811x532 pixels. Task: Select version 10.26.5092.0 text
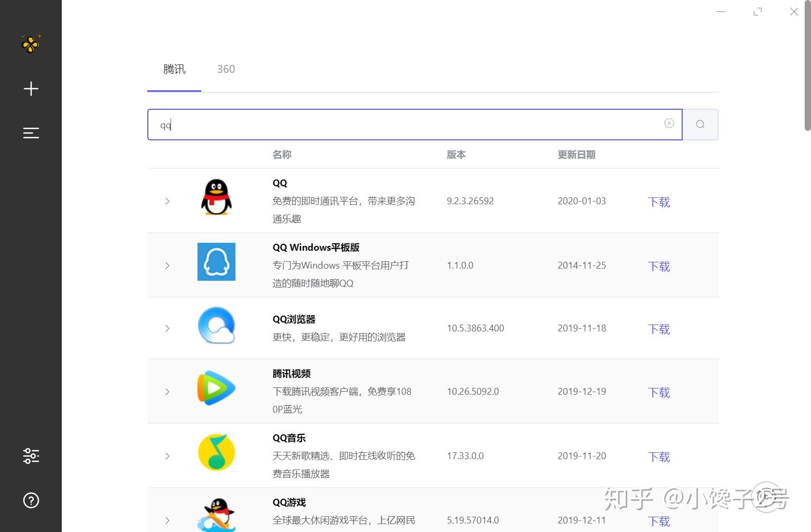473,392
